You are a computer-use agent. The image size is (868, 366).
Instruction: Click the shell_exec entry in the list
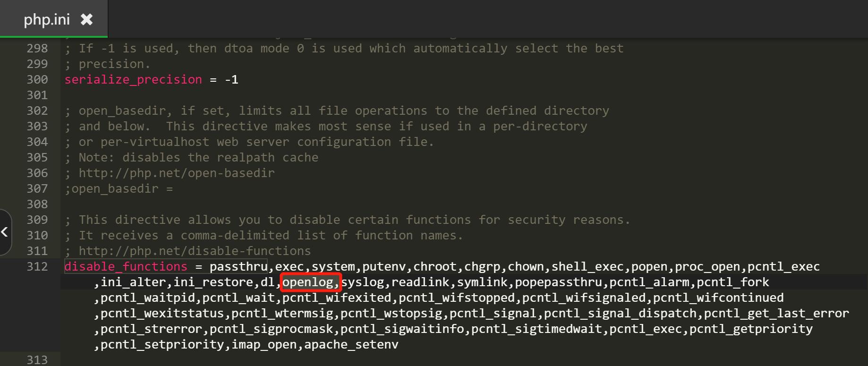[x=587, y=266]
